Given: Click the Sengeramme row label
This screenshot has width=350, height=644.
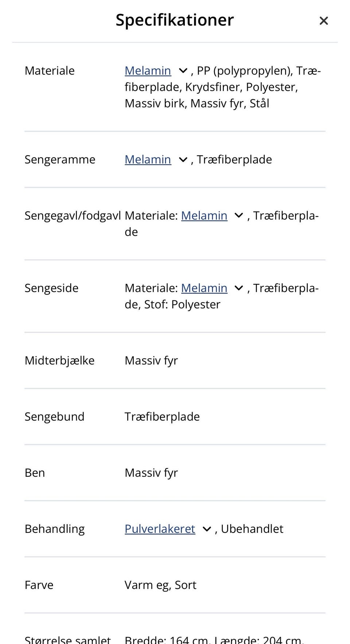Looking at the screenshot, I should [x=60, y=159].
